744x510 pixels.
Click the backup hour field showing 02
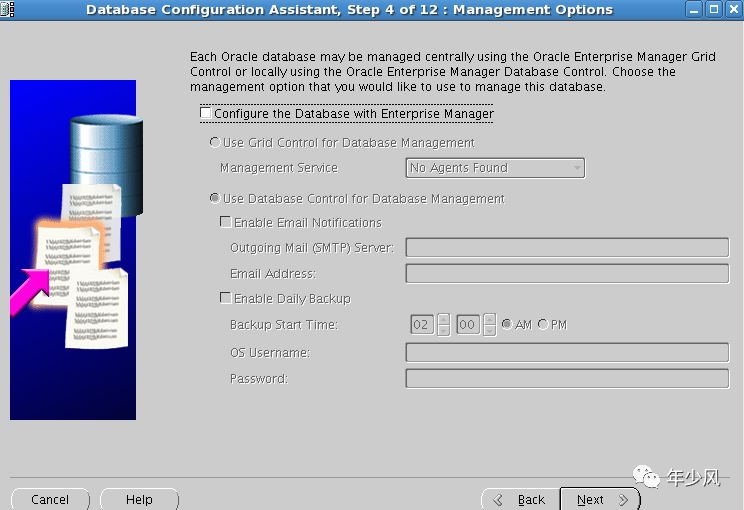pyautogui.click(x=422, y=325)
